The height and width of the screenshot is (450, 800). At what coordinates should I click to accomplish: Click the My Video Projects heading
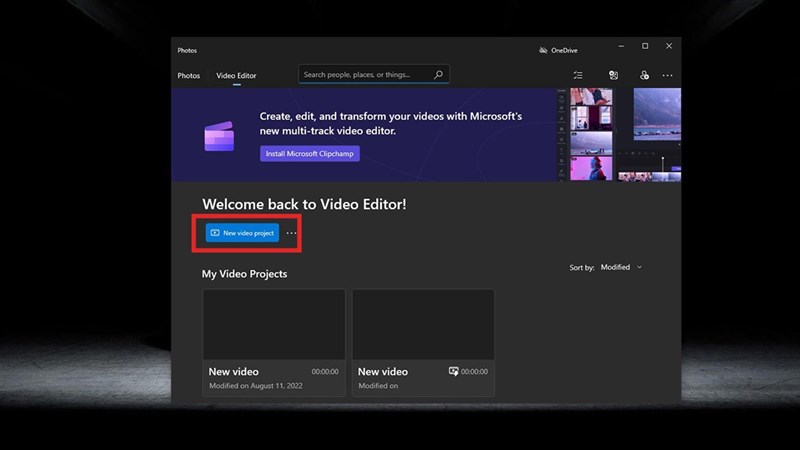coord(244,274)
